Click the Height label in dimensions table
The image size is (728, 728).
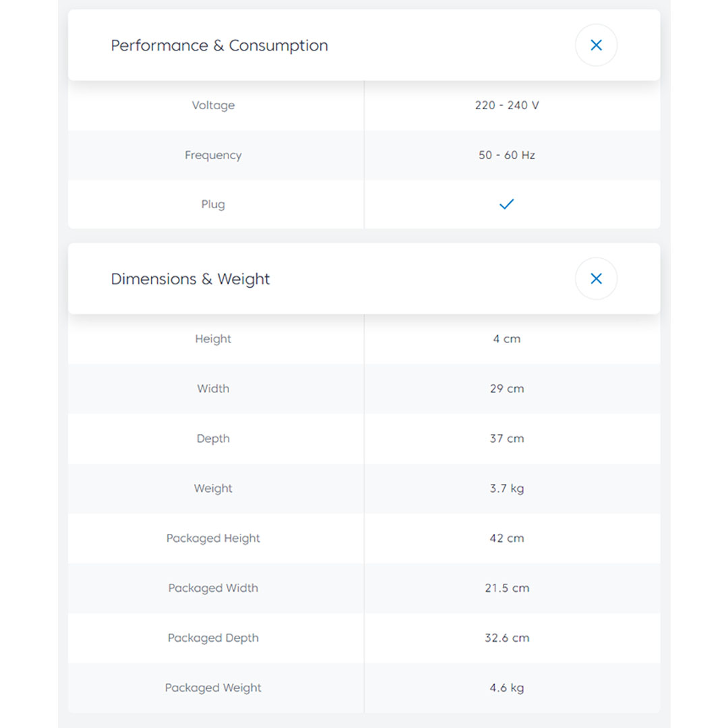(213, 339)
